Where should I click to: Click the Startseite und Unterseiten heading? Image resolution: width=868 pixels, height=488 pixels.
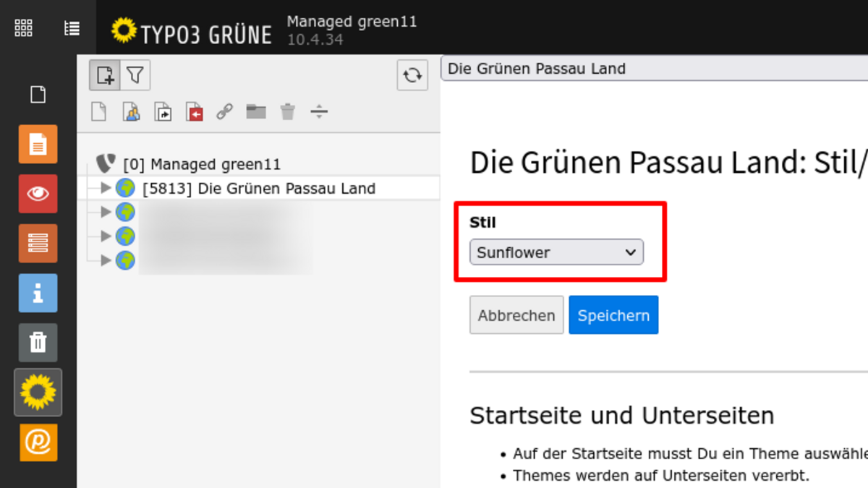[622, 416]
